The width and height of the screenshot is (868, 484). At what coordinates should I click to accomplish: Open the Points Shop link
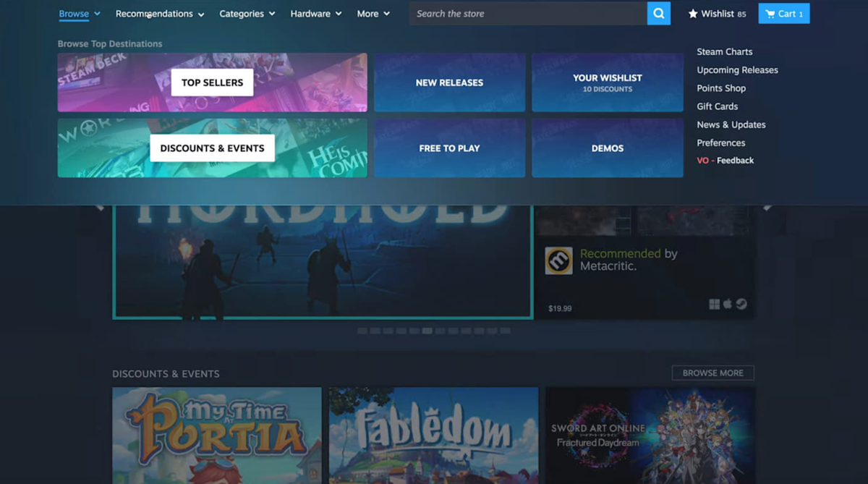[x=720, y=88]
